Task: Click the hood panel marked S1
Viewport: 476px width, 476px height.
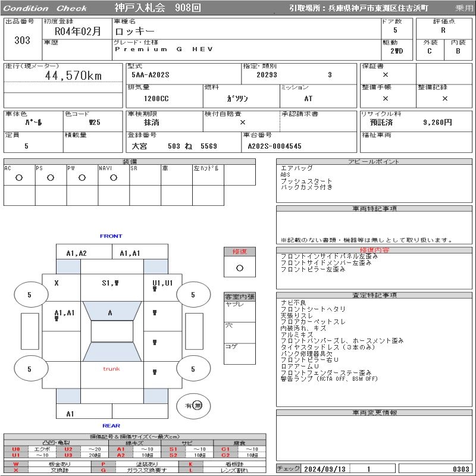Action: click(x=110, y=283)
